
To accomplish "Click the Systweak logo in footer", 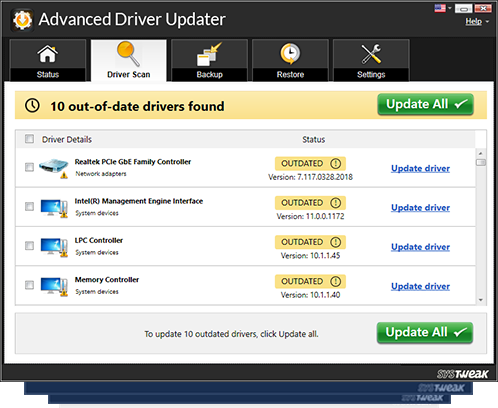I will coord(462,374).
